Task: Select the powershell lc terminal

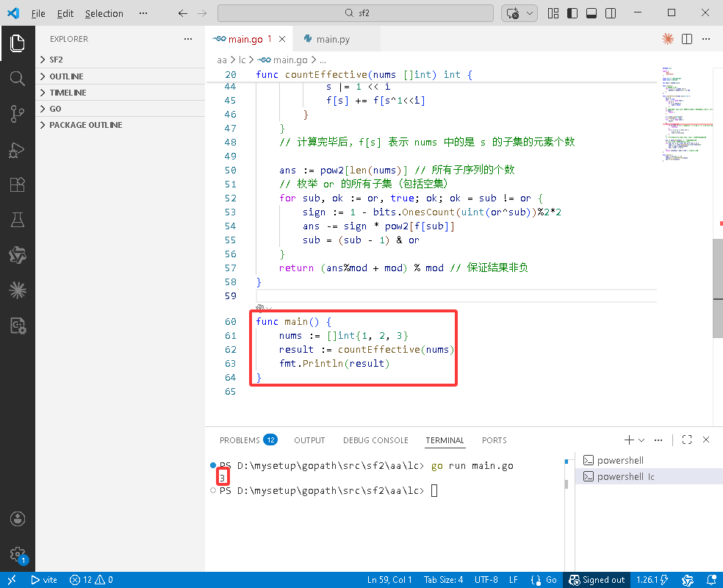Action: click(x=650, y=476)
